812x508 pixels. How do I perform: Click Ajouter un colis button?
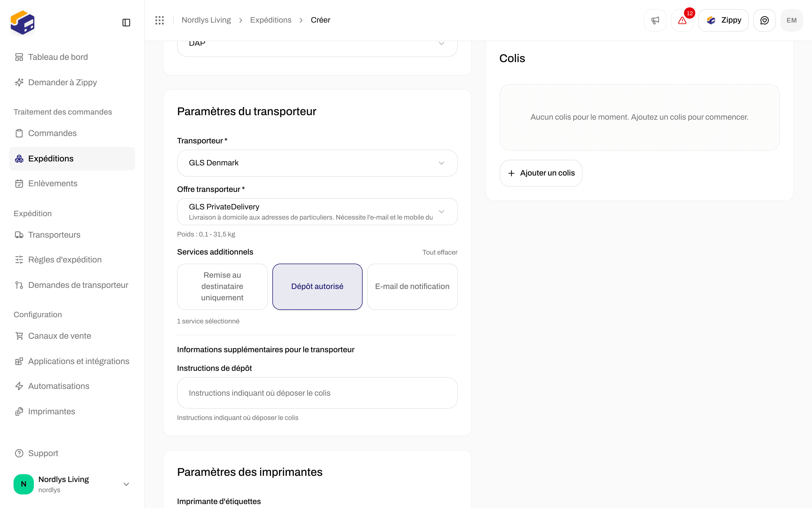[541, 173]
